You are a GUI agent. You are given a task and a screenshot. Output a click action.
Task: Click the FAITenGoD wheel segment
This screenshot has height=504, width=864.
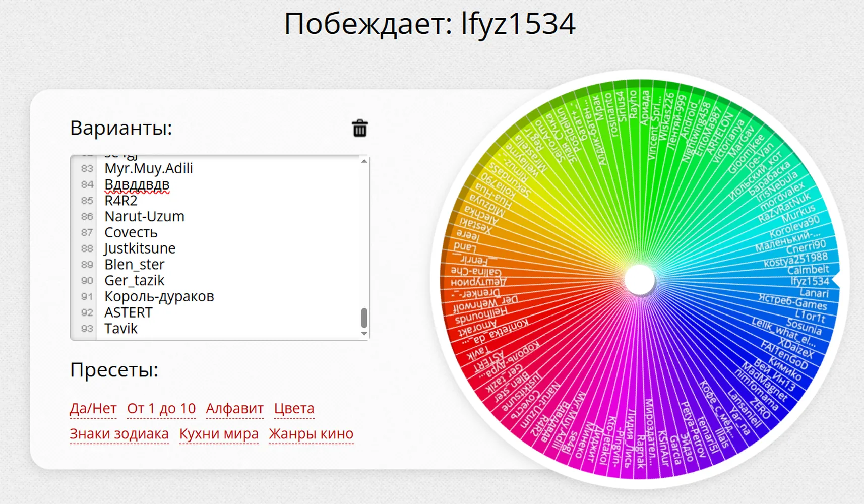pos(784,355)
